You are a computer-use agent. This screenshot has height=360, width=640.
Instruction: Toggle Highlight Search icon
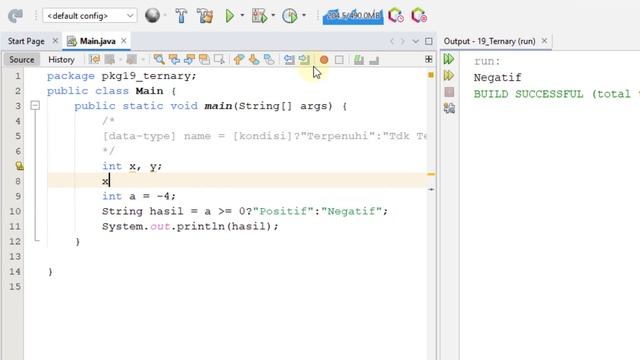204,60
